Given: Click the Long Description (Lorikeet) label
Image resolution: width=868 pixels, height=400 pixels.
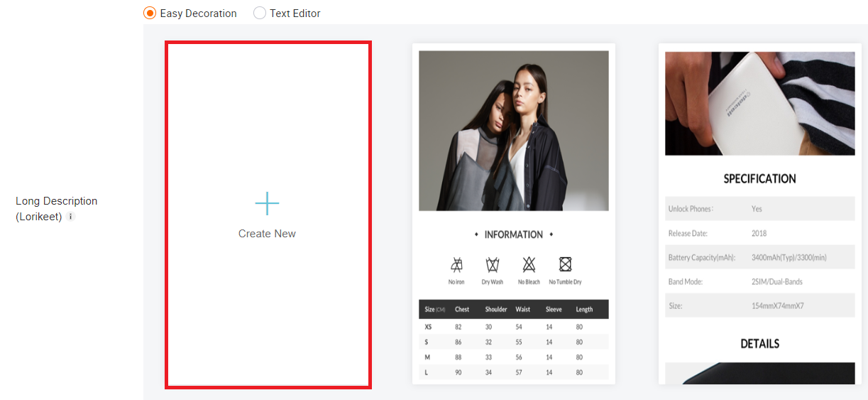Looking at the screenshot, I should [57, 209].
